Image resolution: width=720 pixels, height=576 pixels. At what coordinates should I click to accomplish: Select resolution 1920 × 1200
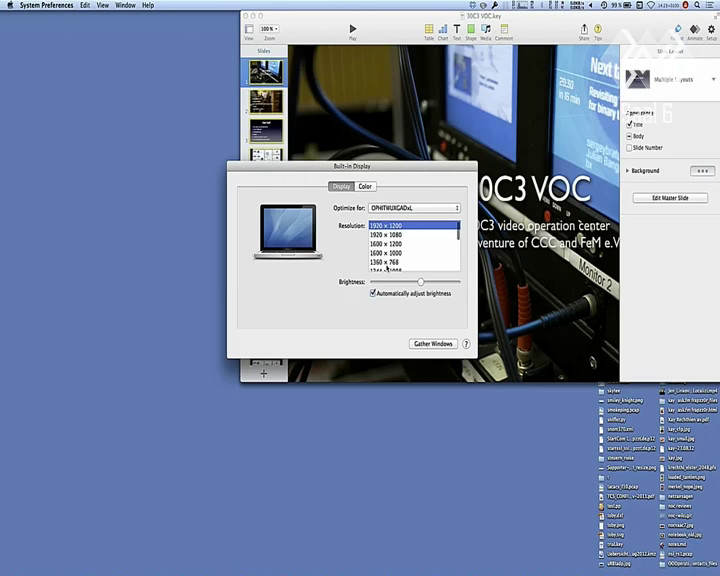pyautogui.click(x=412, y=226)
